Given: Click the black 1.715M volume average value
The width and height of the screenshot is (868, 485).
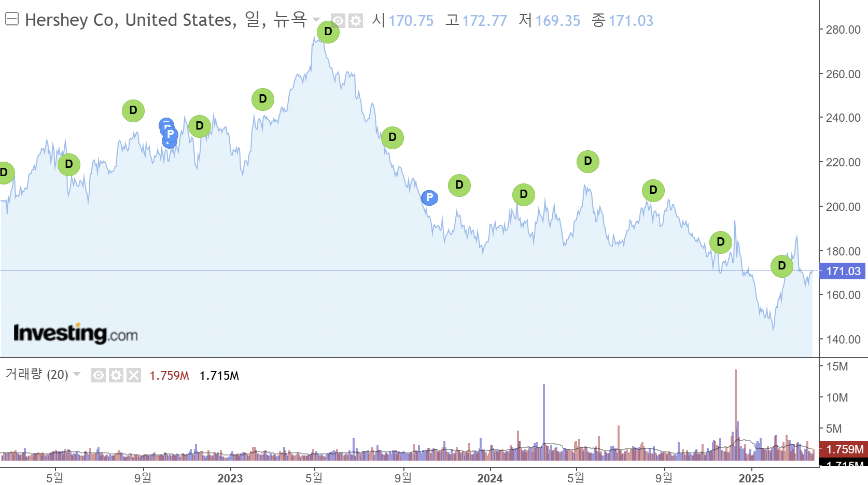Looking at the screenshot, I should pos(219,376).
